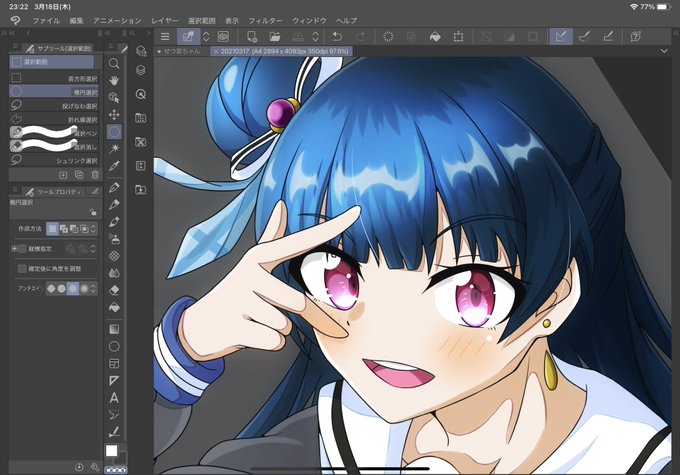Reset tool properties with circular arrow icon
The image size is (680, 475).
click(x=79, y=467)
